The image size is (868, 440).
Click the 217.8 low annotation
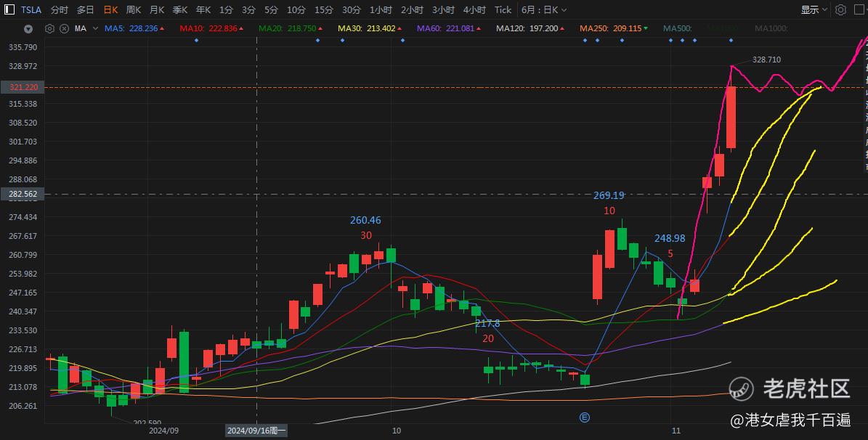487,324
